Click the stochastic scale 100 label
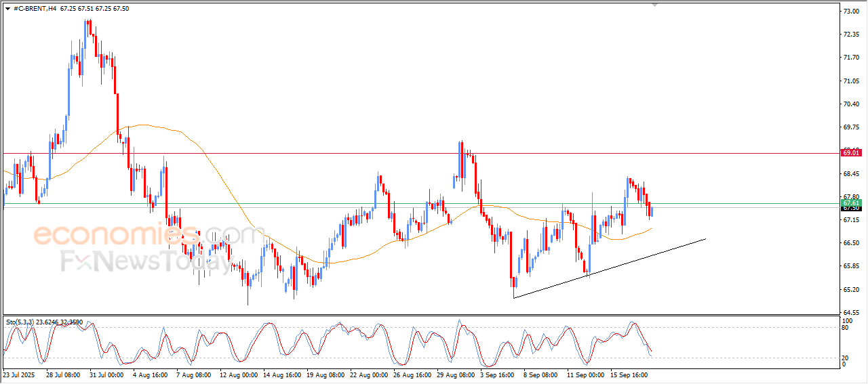 click(848, 320)
